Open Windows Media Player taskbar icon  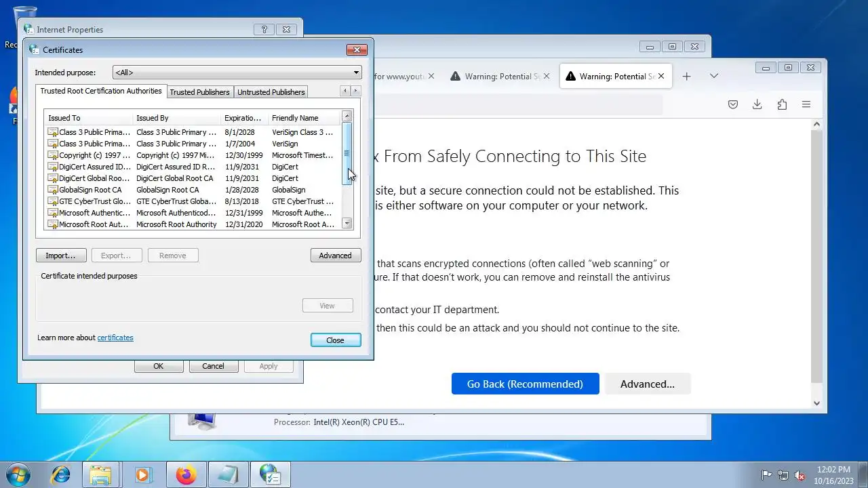pyautogui.click(x=142, y=475)
